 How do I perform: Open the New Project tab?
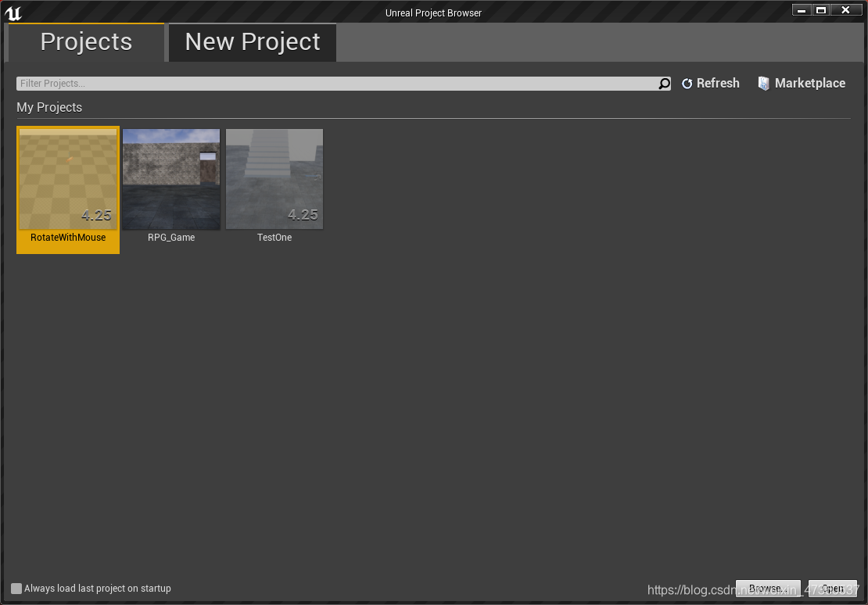click(x=253, y=43)
